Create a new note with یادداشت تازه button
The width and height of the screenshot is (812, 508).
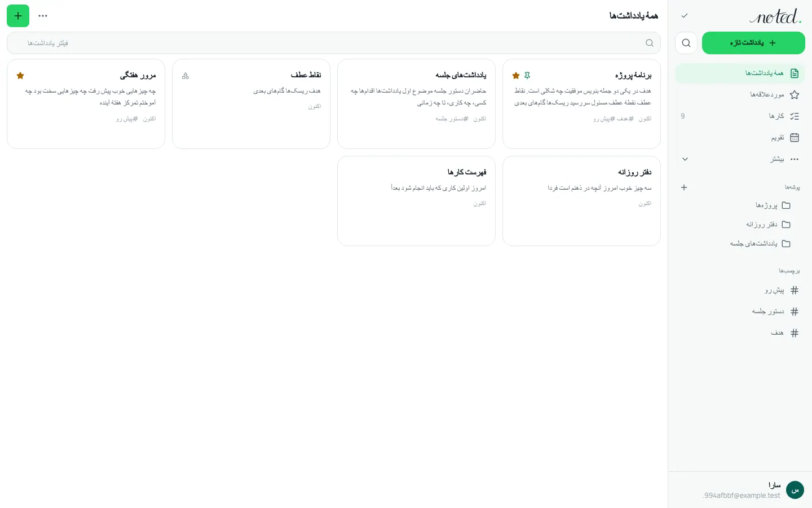click(x=753, y=43)
